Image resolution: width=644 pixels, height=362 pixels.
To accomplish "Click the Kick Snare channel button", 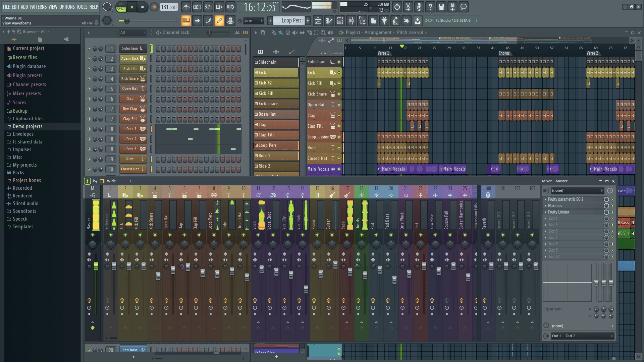I will [x=133, y=79].
